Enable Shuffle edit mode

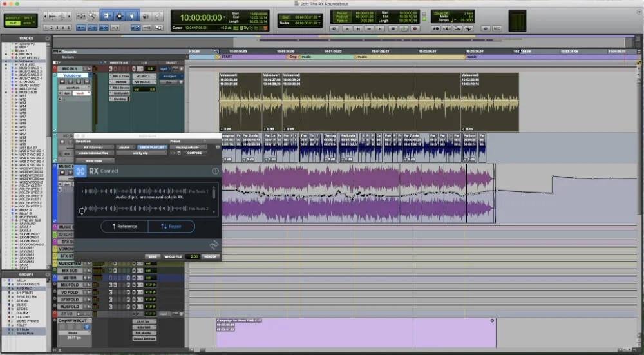(13, 18)
